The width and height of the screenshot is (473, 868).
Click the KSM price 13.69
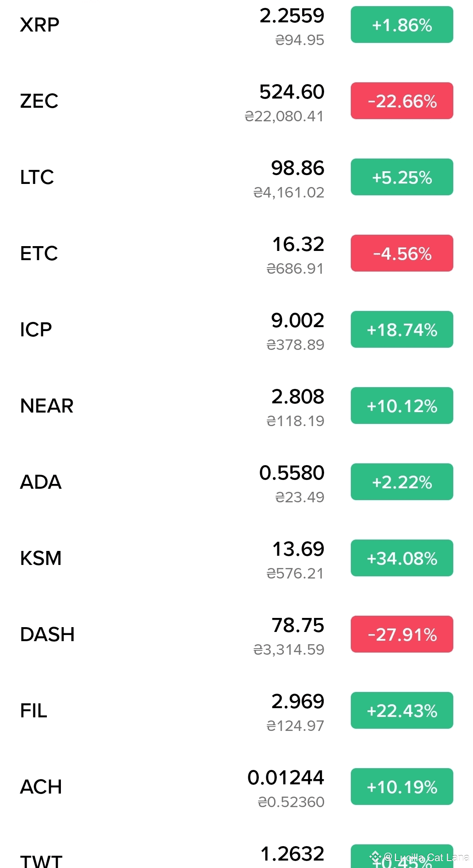[298, 549]
